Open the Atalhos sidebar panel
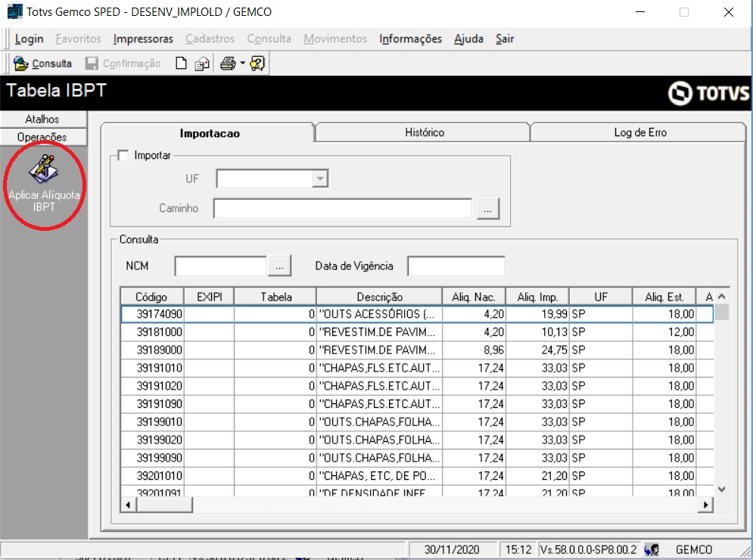This screenshot has width=753, height=560. pos(43,119)
